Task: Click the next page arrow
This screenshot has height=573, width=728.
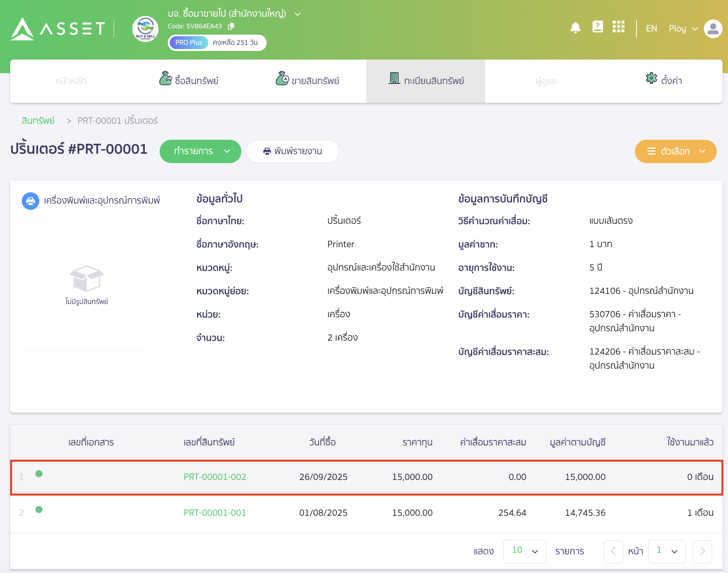Action: (x=702, y=551)
